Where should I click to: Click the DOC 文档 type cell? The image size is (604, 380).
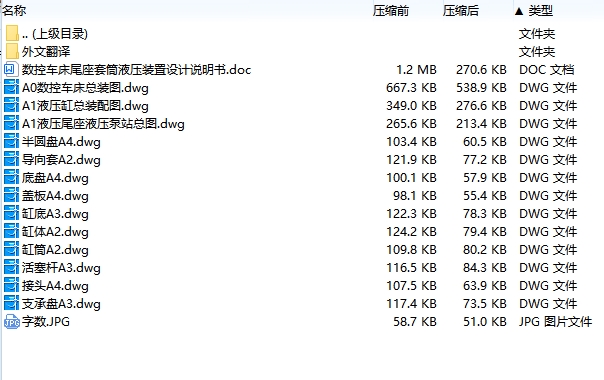pyautogui.click(x=547, y=70)
